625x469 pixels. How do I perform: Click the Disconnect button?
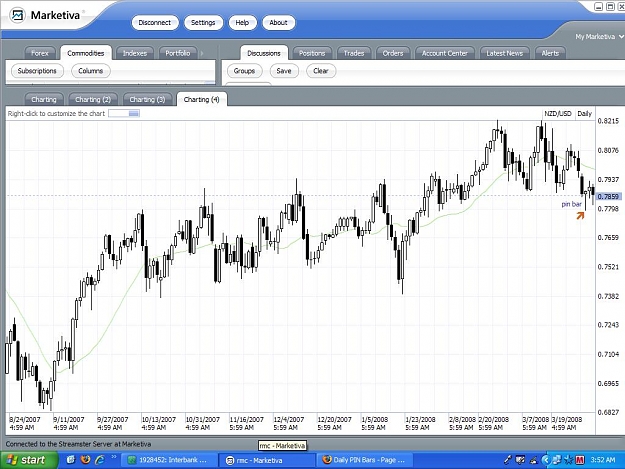[155, 23]
